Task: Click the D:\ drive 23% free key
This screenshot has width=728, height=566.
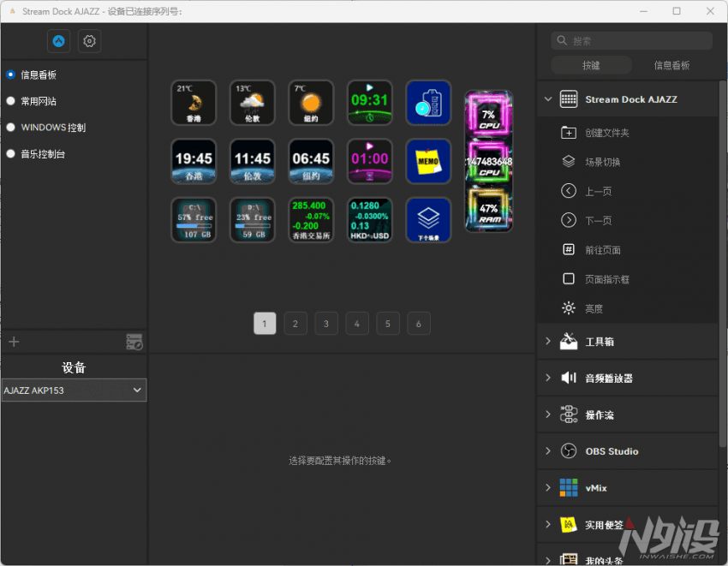Action: [x=252, y=220]
